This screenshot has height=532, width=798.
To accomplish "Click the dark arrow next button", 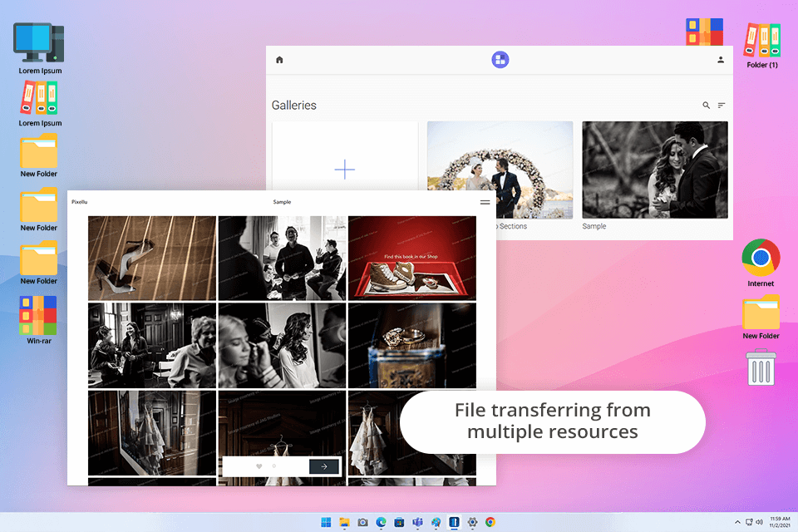I will click(x=323, y=466).
